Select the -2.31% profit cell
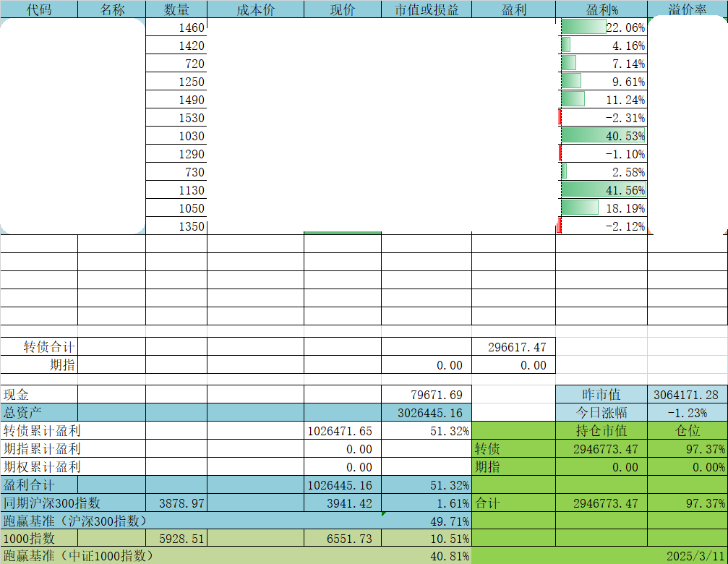Screen dimensions: 728x564 (601, 118)
